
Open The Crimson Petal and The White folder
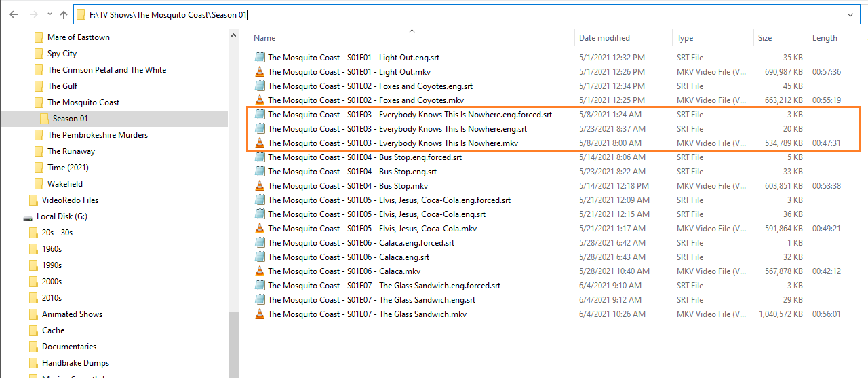tap(106, 70)
